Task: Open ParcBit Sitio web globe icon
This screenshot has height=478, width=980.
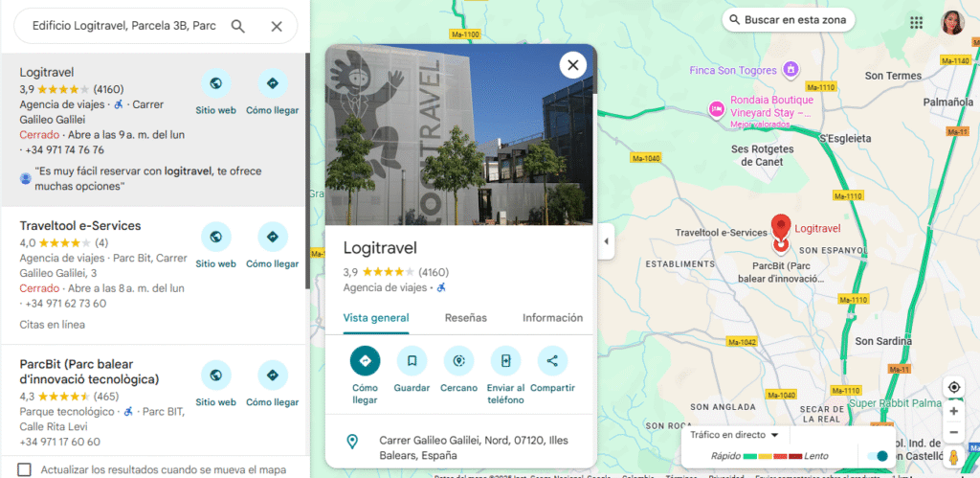Action: 215,376
